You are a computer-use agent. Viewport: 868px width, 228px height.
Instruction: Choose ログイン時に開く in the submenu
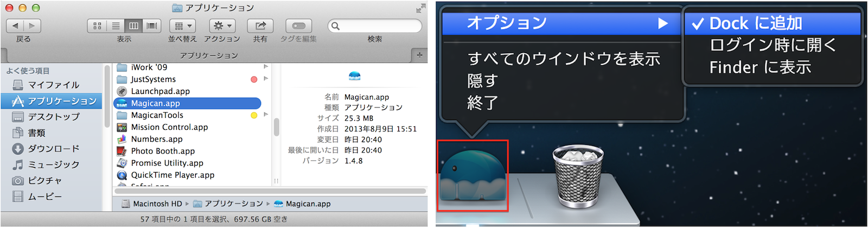[772, 45]
